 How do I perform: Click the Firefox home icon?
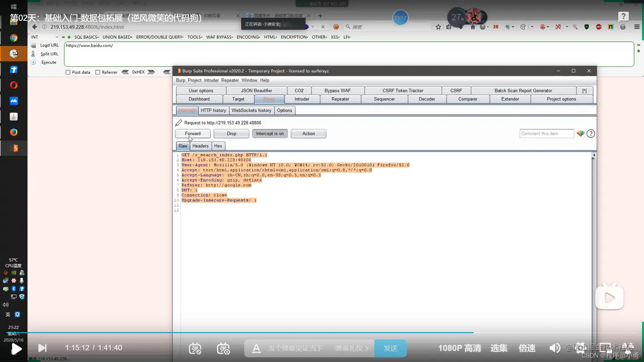pyautogui.click(x=473, y=27)
